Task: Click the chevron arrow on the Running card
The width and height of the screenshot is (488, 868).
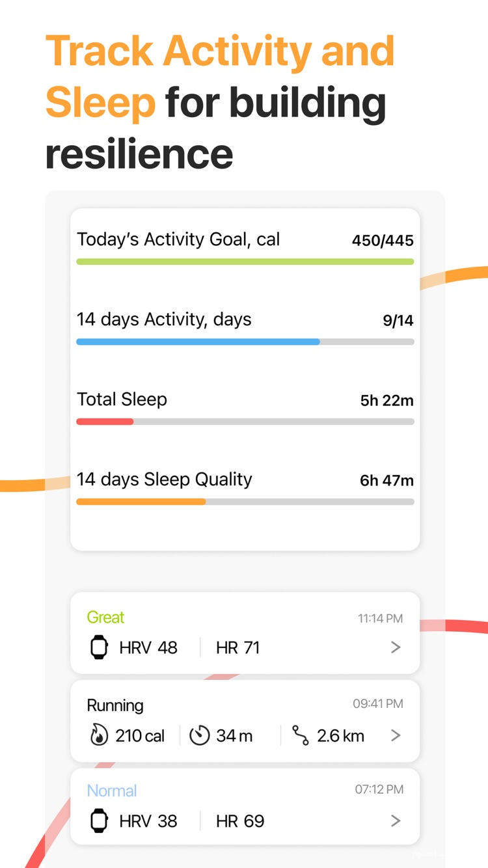Action: 396,735
